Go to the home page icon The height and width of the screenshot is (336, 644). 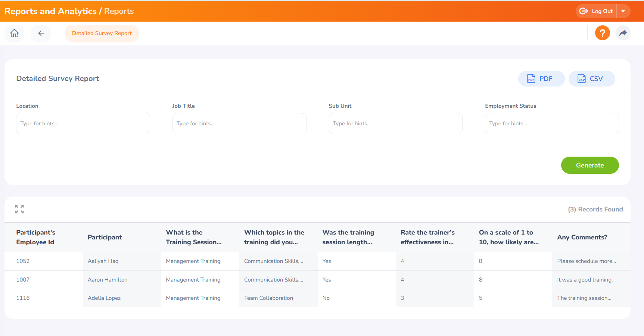point(14,33)
